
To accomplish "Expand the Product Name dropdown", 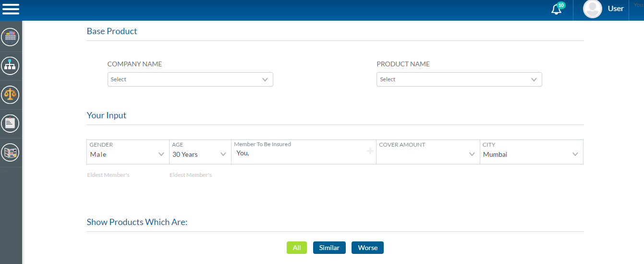I will 459,79.
